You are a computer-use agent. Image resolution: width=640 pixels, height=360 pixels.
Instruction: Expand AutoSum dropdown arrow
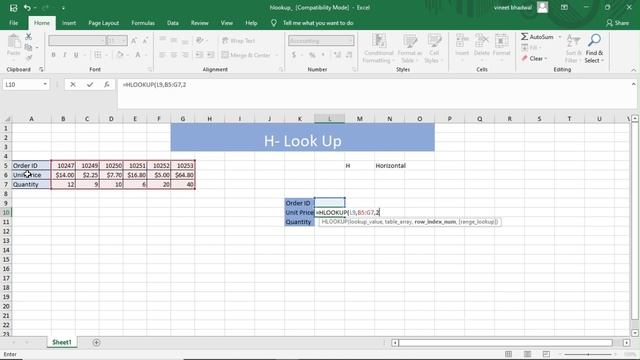click(x=560, y=37)
